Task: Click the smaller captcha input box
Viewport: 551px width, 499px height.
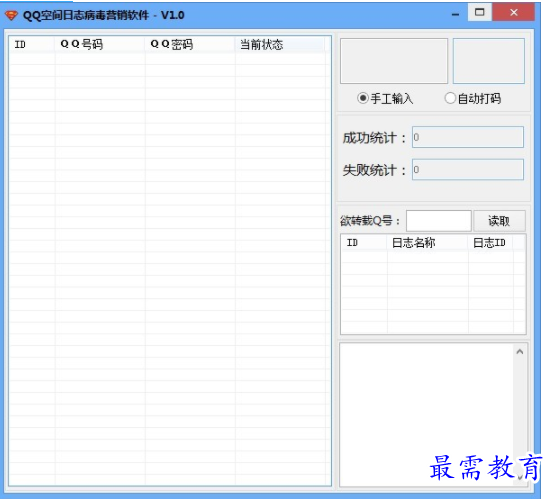Action: [489, 61]
